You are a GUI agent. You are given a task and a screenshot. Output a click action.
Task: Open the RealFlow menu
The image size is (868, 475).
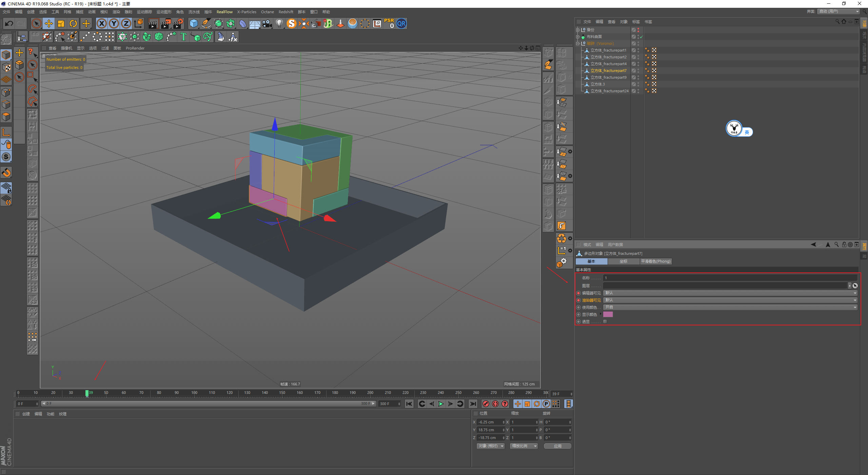pos(224,12)
